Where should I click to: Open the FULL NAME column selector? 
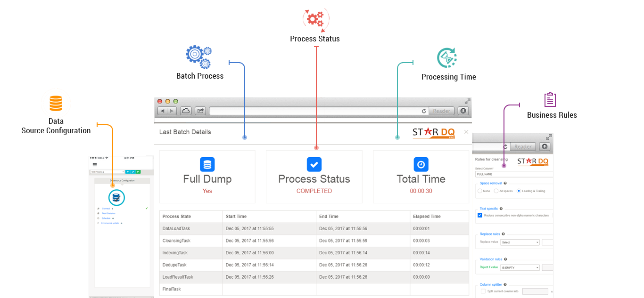514,174
